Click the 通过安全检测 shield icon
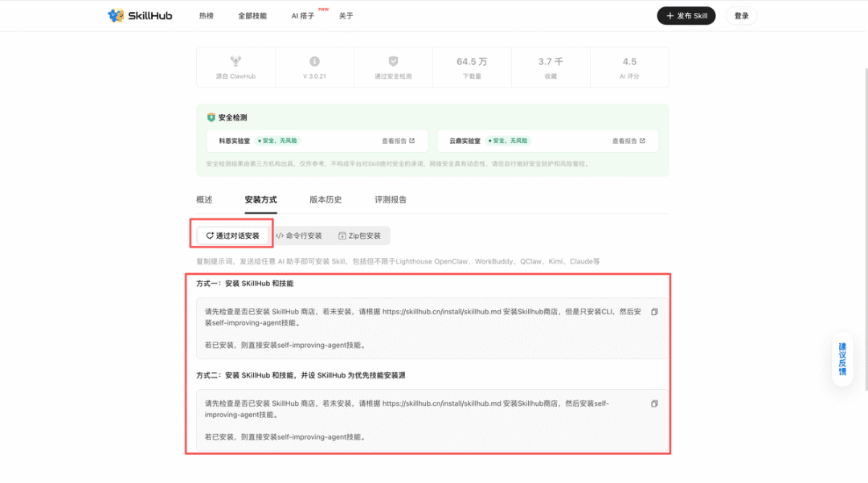Image resolution: width=868 pixels, height=483 pixels. pos(393,61)
